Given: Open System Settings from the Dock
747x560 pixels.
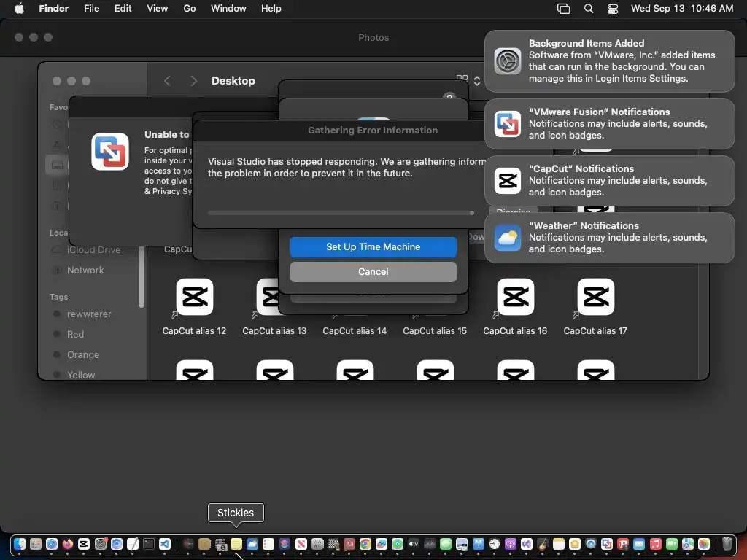Looking at the screenshot, I should [x=101, y=544].
